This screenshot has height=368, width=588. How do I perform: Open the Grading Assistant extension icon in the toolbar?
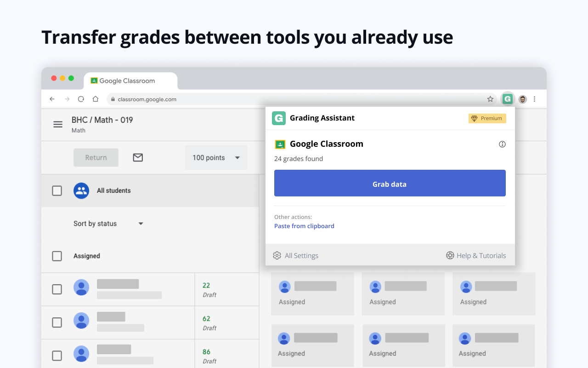[507, 99]
